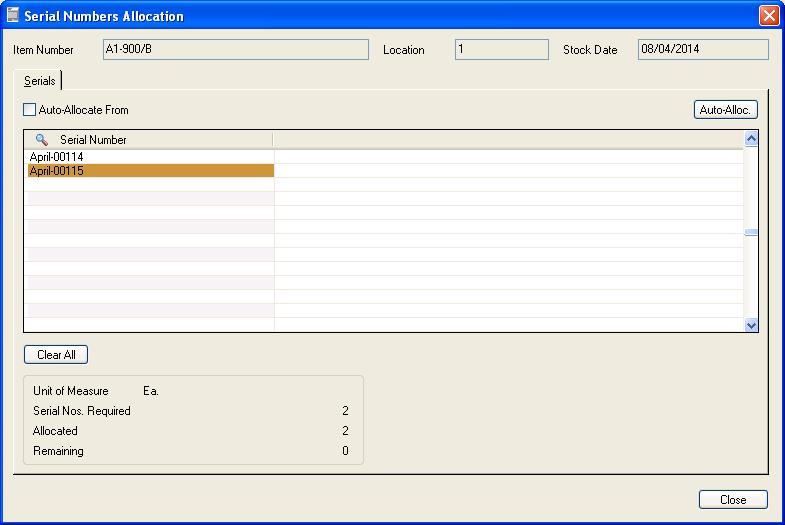Screen dimensions: 785x525
Task: Select serial number April-00114 row
Action: point(149,157)
